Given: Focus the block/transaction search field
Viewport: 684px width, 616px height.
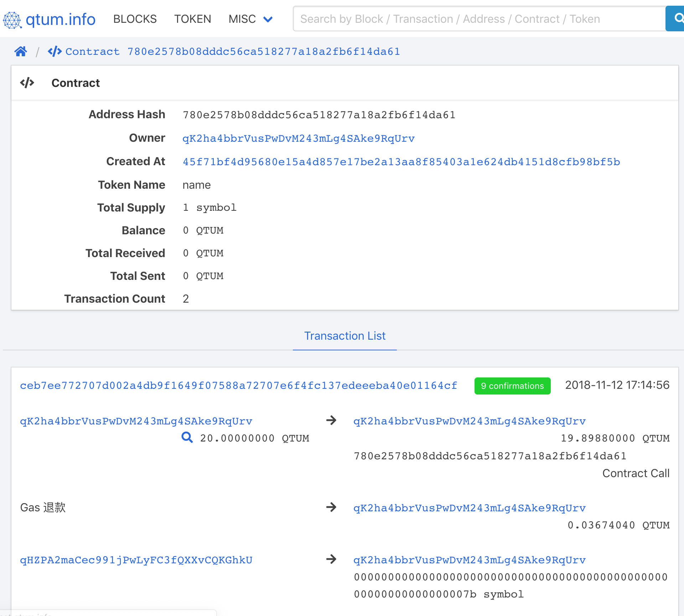Looking at the screenshot, I should 477,19.
